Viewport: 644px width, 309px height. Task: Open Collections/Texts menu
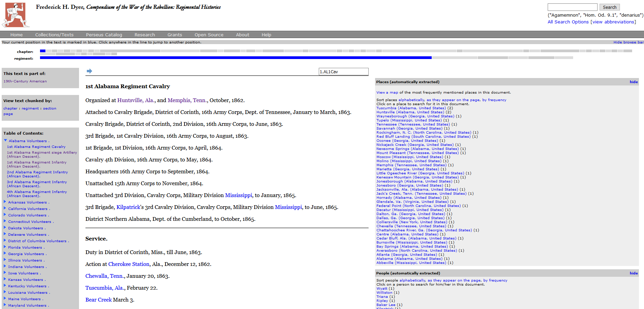tap(54, 35)
